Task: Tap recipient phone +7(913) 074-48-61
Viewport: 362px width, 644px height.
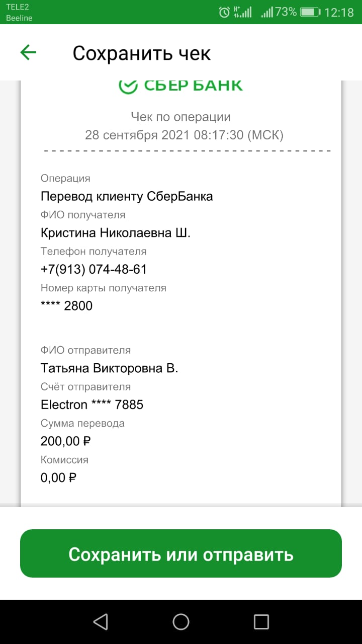Action: 94,269
